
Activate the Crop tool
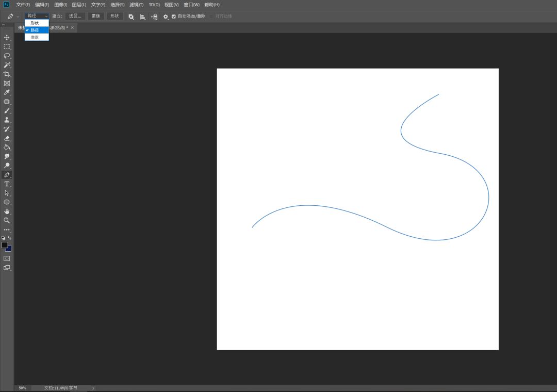(7, 74)
